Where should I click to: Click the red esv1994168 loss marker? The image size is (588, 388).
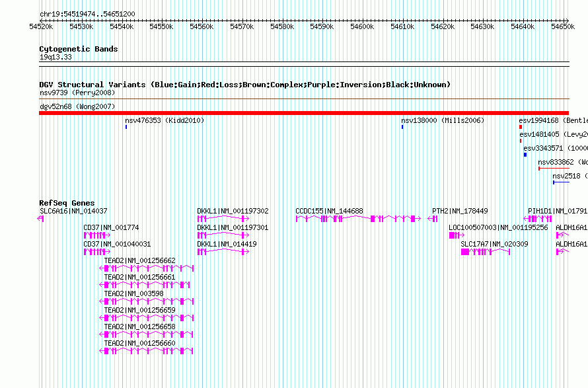pyautogui.click(x=521, y=127)
